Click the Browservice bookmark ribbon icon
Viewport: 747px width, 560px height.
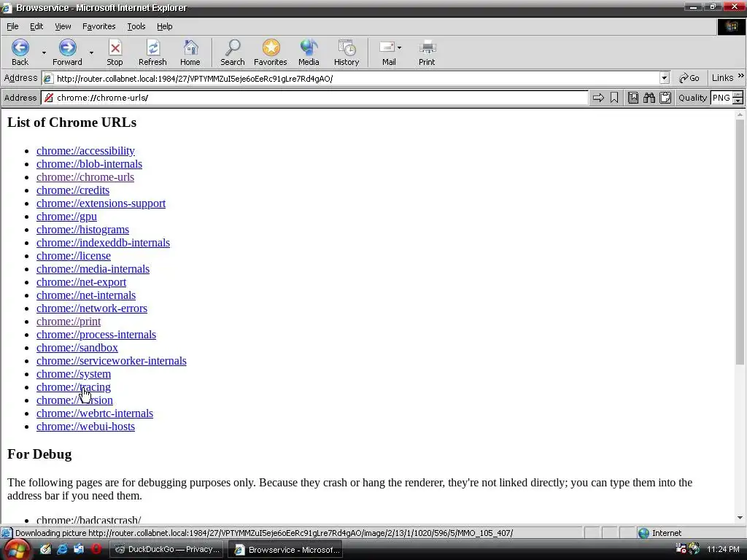coord(614,98)
